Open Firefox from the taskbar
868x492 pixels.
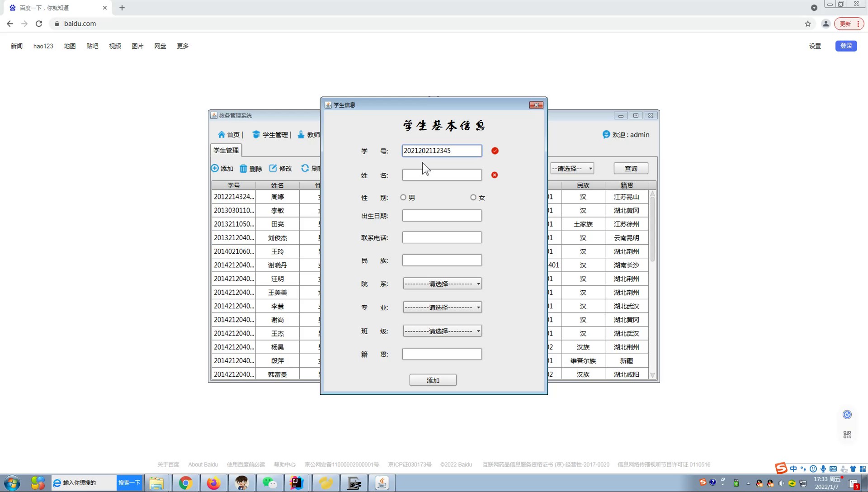[x=213, y=483]
